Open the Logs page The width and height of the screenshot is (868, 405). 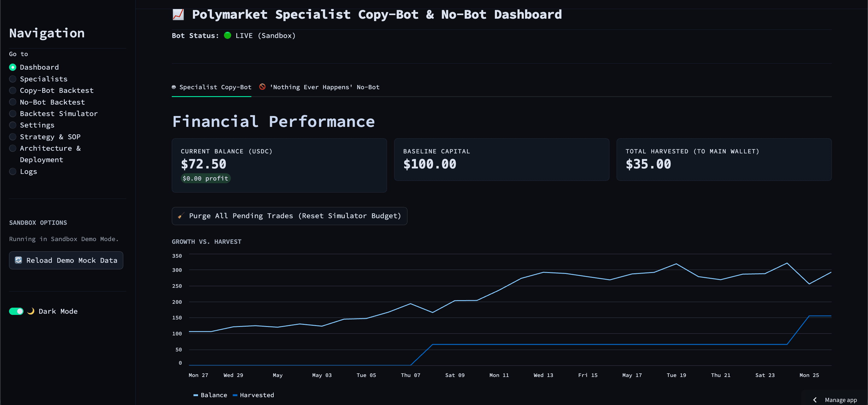23,171
